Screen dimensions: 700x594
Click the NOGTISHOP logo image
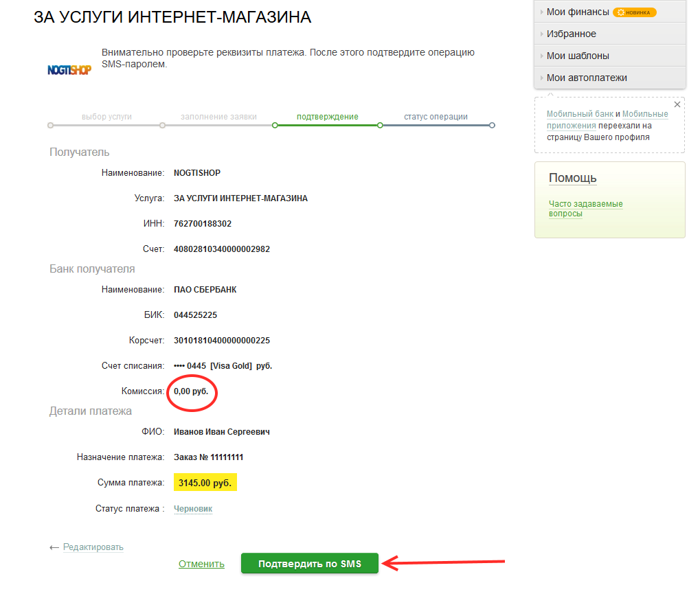coord(69,69)
